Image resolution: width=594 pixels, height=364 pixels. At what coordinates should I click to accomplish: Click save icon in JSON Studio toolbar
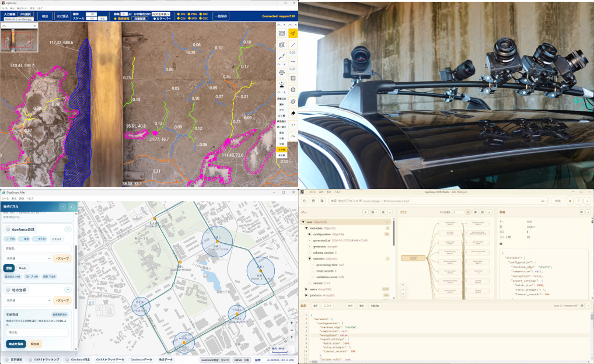[x=313, y=201]
